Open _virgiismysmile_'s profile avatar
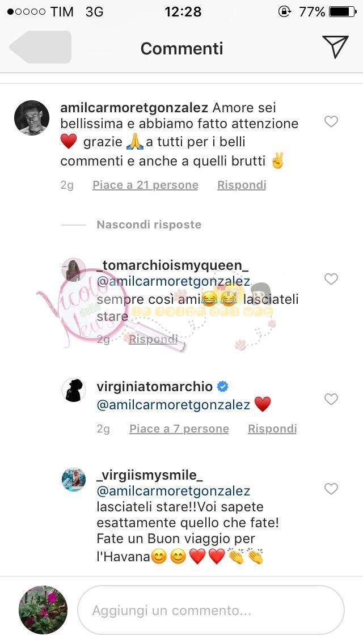This screenshot has height=644, width=363. pos(74,480)
